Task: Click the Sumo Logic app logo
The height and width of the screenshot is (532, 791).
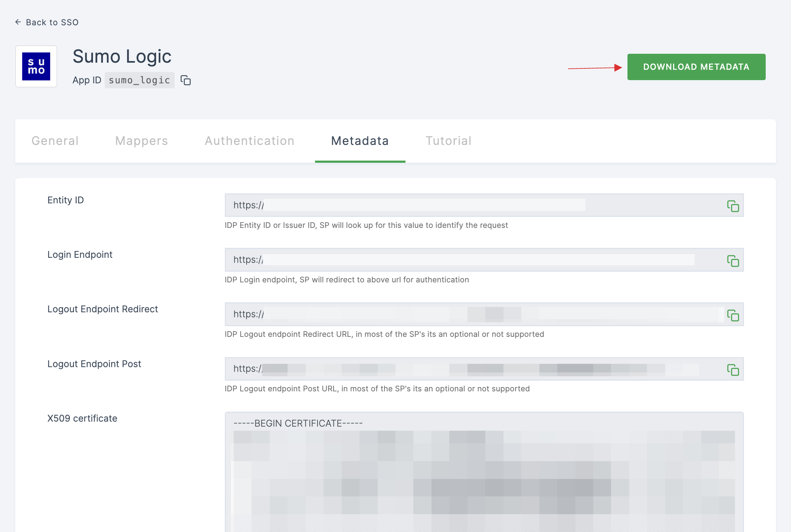Action: [x=36, y=66]
